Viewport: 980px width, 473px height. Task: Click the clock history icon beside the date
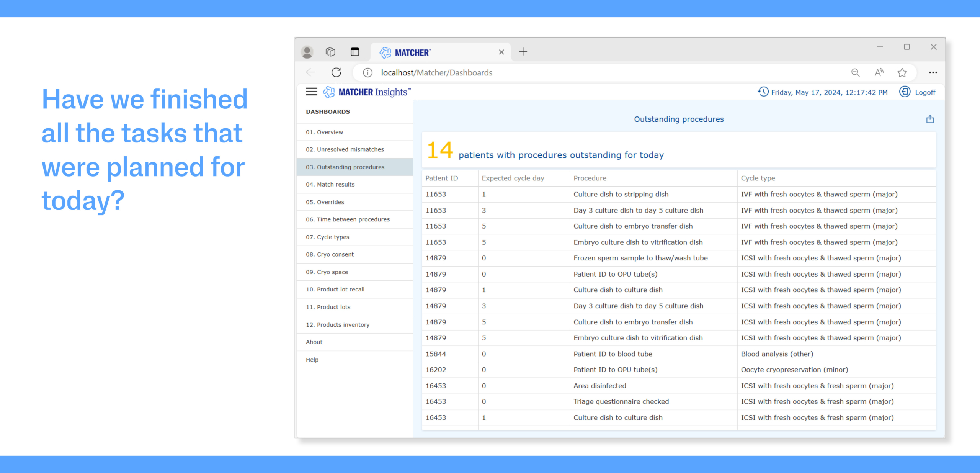763,92
